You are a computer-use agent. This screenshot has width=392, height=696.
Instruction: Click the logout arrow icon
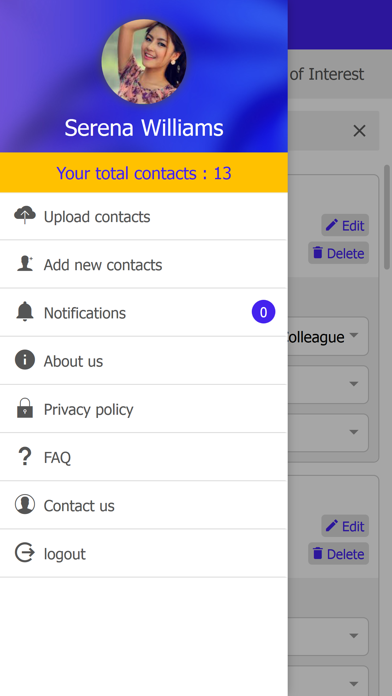pyautogui.click(x=25, y=553)
